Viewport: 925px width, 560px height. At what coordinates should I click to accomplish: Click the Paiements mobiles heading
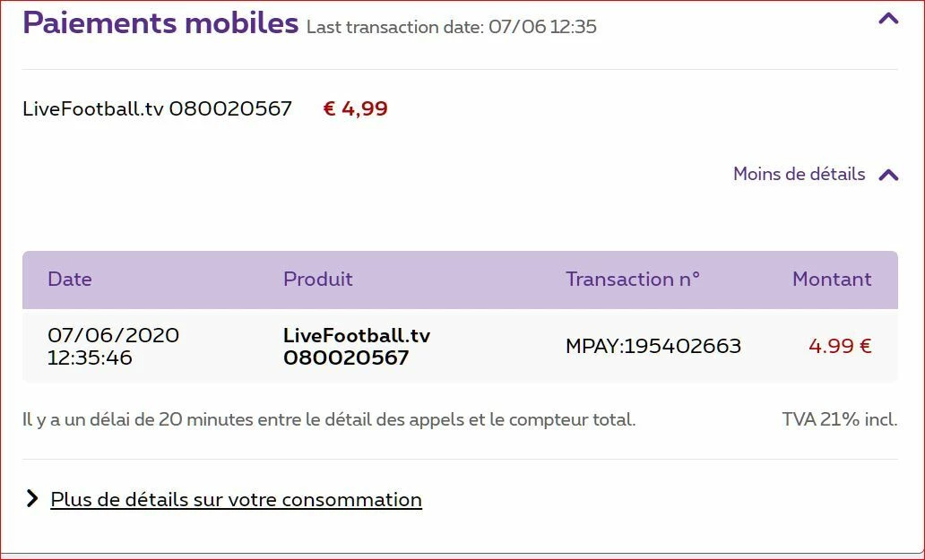click(160, 23)
